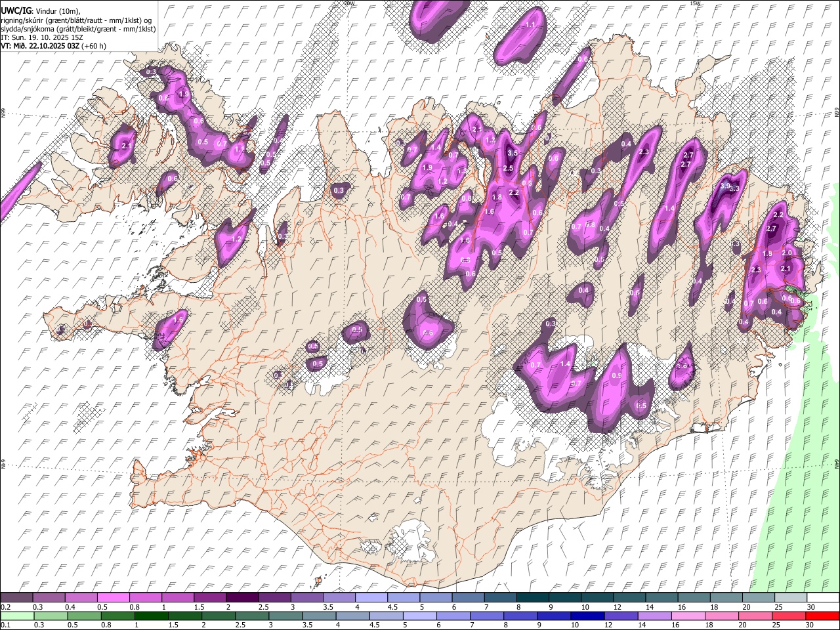
Task: Click the darkest purple snow swatch between 2 and 2.5
Action: point(241,597)
